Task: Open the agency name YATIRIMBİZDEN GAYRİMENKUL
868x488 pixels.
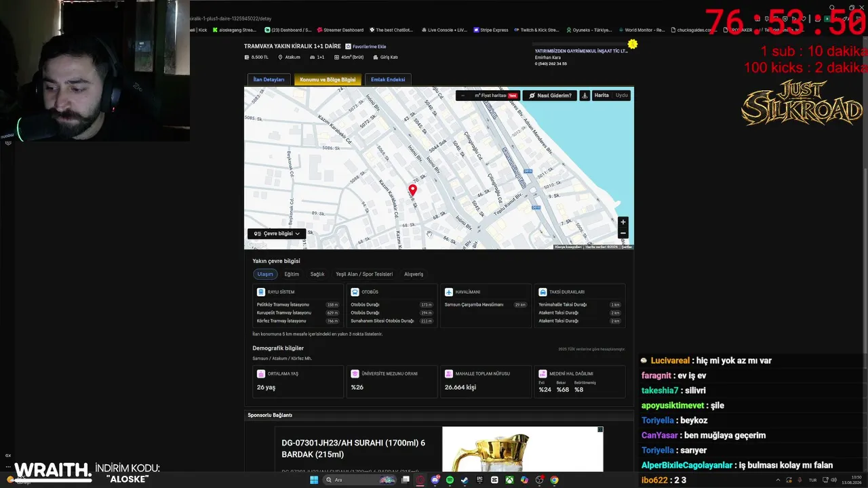Action: pos(581,51)
